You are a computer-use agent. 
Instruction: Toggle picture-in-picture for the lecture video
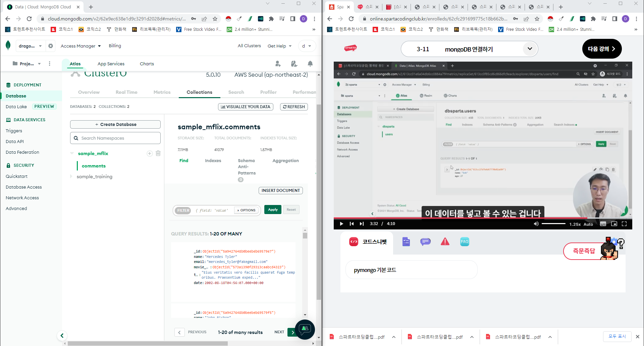(x=614, y=224)
